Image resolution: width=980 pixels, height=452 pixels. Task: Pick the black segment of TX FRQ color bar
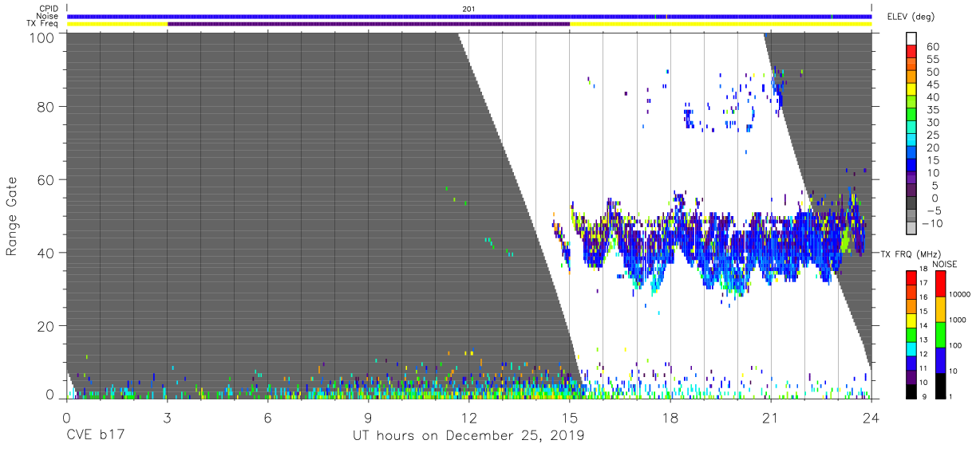click(x=913, y=390)
